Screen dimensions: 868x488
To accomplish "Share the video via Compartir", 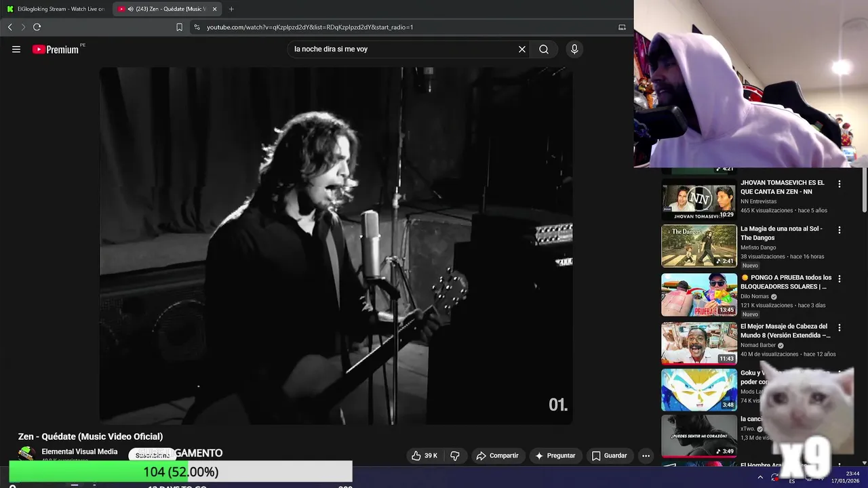I will click(x=497, y=455).
